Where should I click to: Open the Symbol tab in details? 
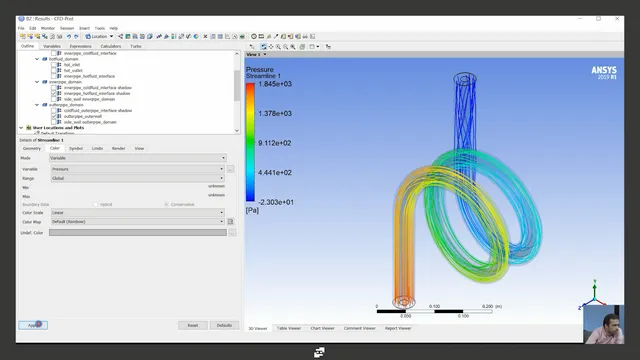point(76,149)
